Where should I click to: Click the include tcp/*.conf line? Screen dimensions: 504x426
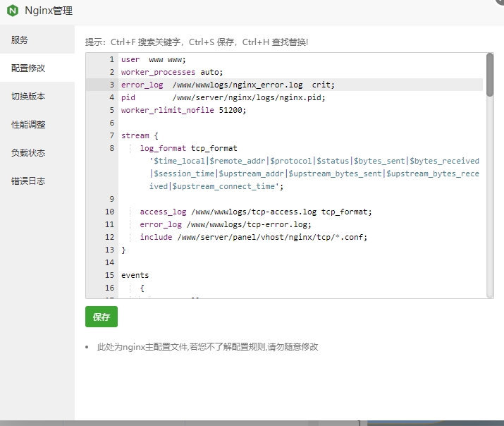253,237
